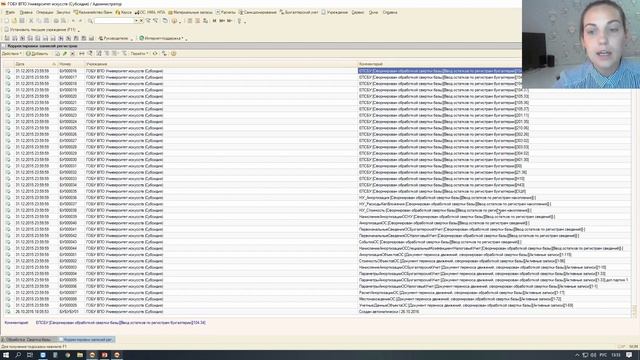640x360 pixels.
Task: Click the Cut scissors icon
Action: click(31, 21)
